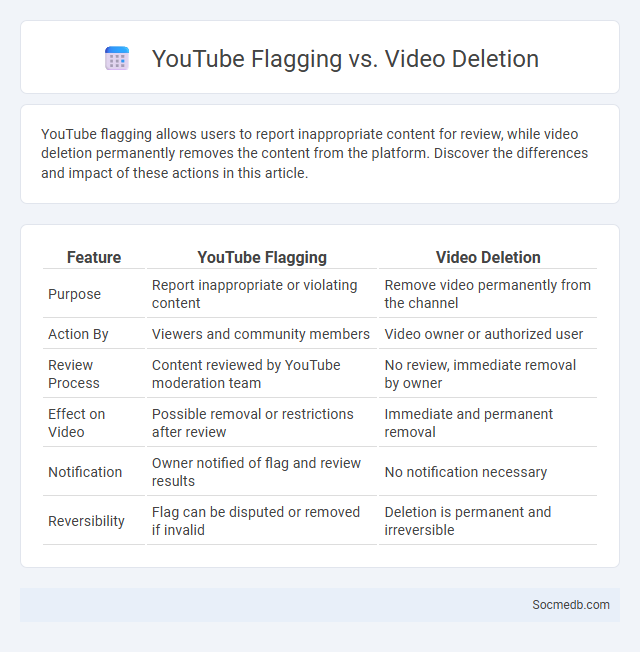Click 'Deletion is permanent and irreversible' cell
The width and height of the screenshot is (640, 652).
(x=487, y=521)
